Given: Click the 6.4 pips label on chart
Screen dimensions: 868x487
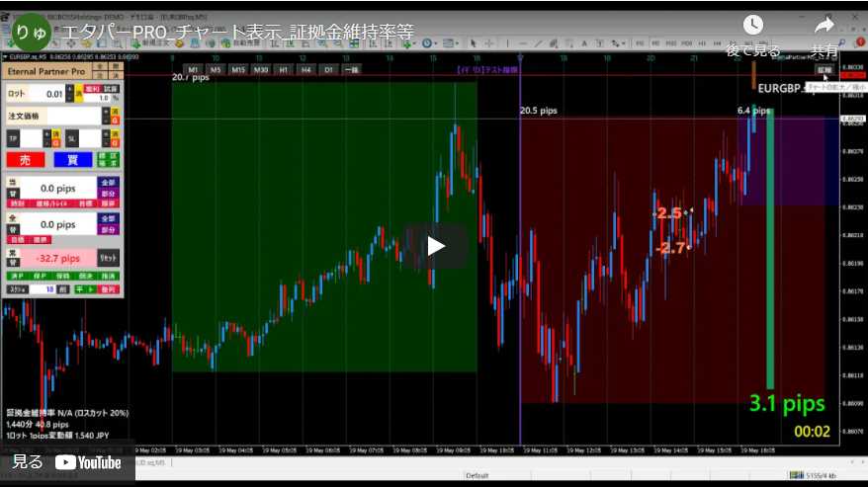Looking at the screenshot, I should coord(753,111).
